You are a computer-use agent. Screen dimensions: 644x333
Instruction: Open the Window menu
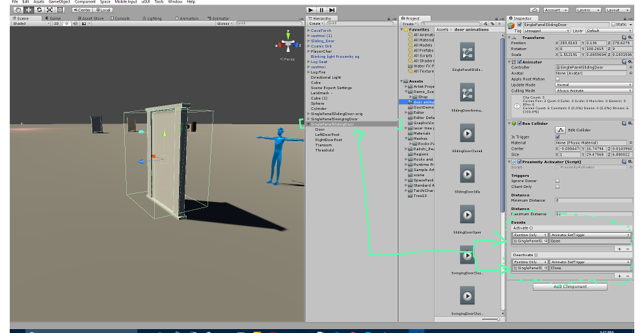(x=175, y=2)
